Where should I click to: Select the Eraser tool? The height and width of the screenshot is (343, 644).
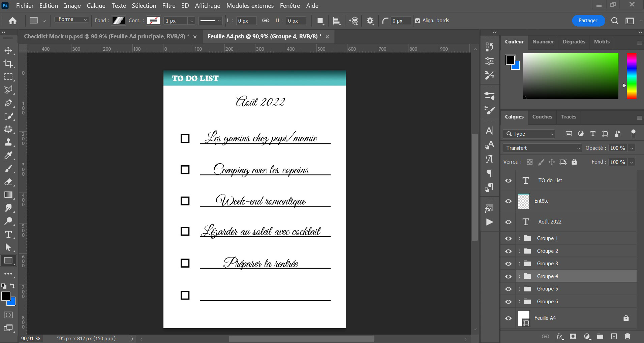[x=8, y=182]
